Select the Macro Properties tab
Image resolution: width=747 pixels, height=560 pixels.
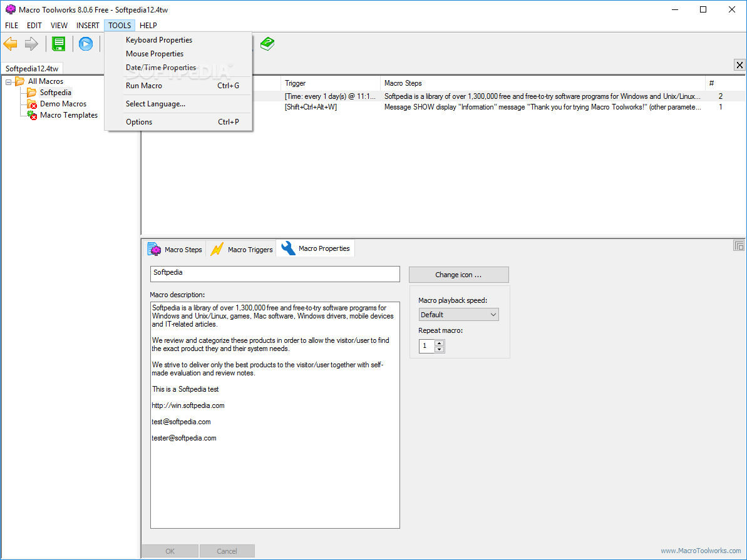pos(316,248)
